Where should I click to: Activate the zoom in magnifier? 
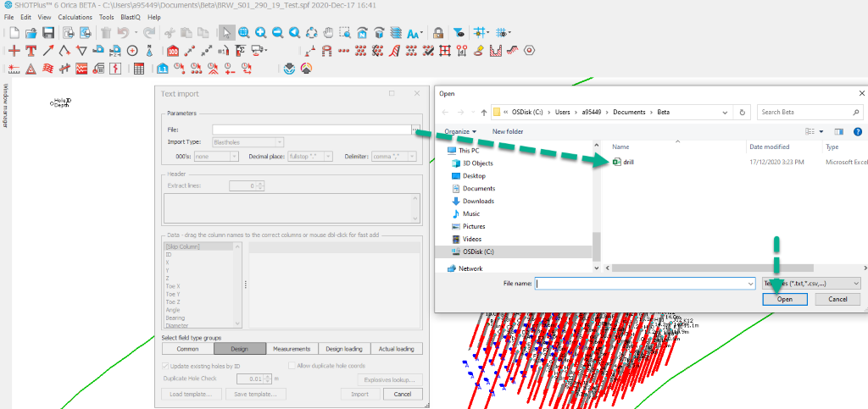point(260,33)
